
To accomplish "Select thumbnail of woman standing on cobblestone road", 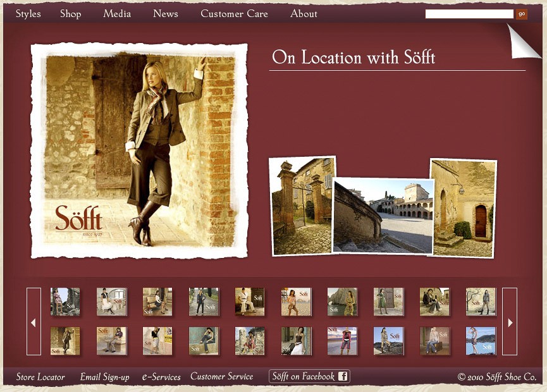I will [204, 302].
